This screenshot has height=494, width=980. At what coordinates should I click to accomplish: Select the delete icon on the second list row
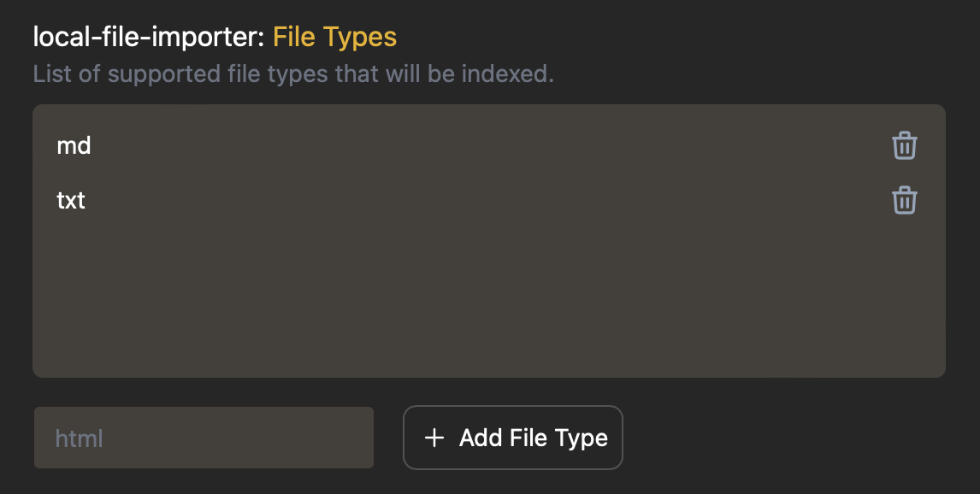905,200
